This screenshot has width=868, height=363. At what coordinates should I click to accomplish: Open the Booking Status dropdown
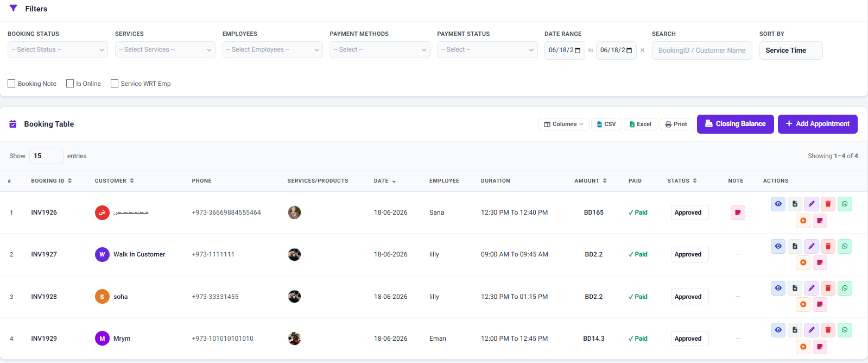(58, 49)
